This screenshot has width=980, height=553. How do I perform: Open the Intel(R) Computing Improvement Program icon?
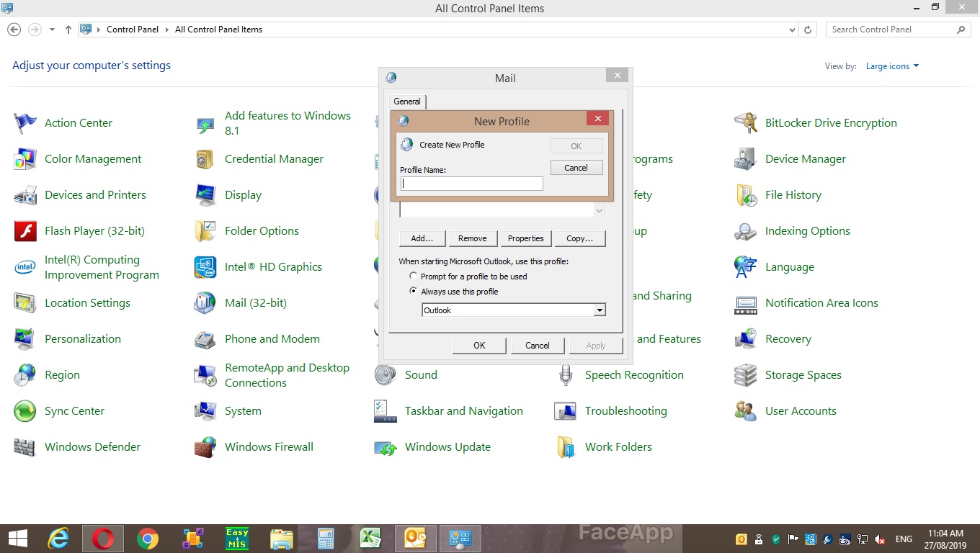(x=25, y=267)
